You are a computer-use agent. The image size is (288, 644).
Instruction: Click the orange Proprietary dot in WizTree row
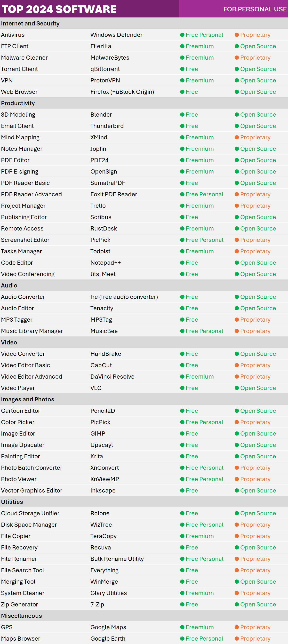pos(237,525)
